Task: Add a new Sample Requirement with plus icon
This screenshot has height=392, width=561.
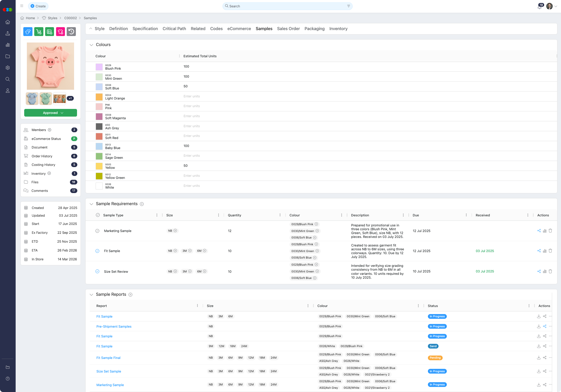Action: [142, 204]
